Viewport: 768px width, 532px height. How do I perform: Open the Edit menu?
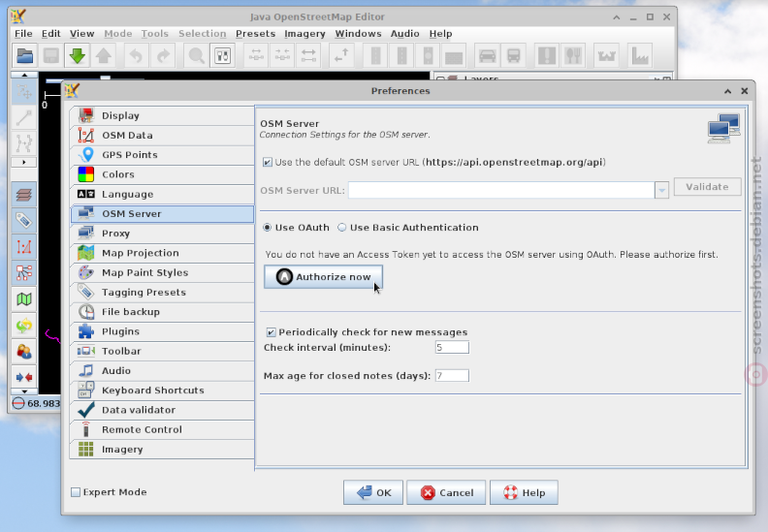pyautogui.click(x=51, y=34)
